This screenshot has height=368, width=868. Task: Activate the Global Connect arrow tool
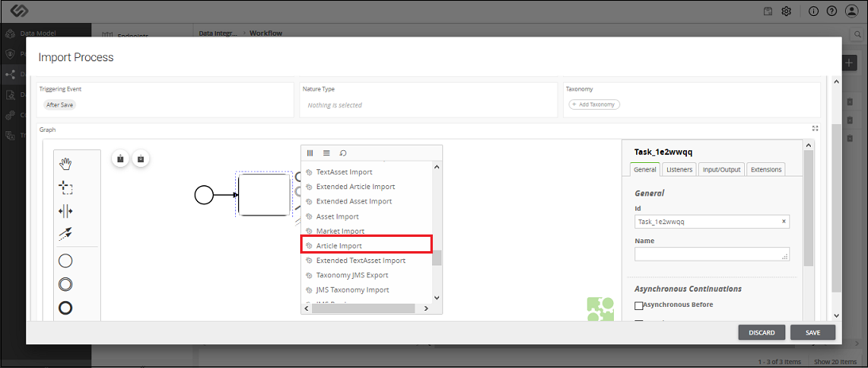[66, 234]
